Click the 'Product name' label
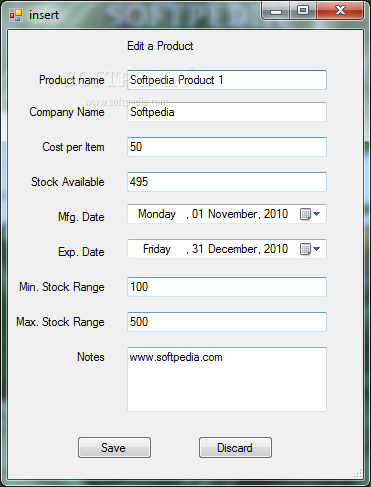This screenshot has width=371, height=487. (x=72, y=80)
